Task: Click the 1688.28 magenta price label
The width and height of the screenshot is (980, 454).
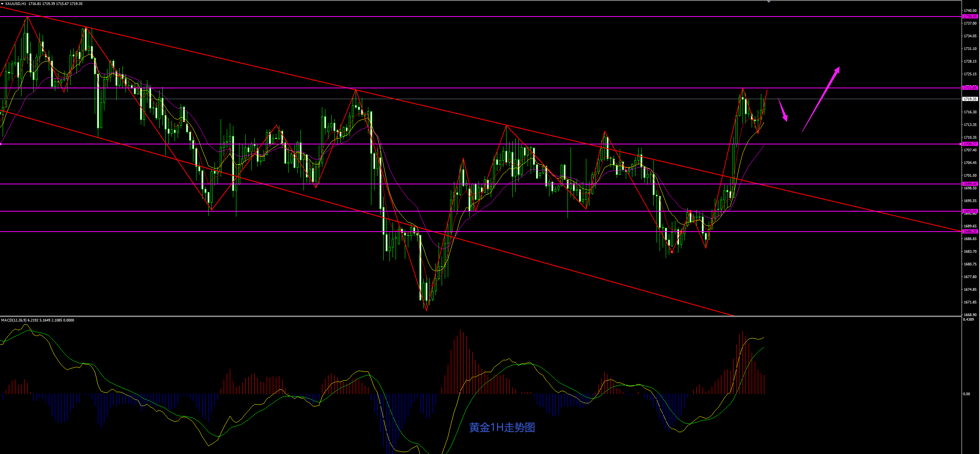Action: point(970,232)
